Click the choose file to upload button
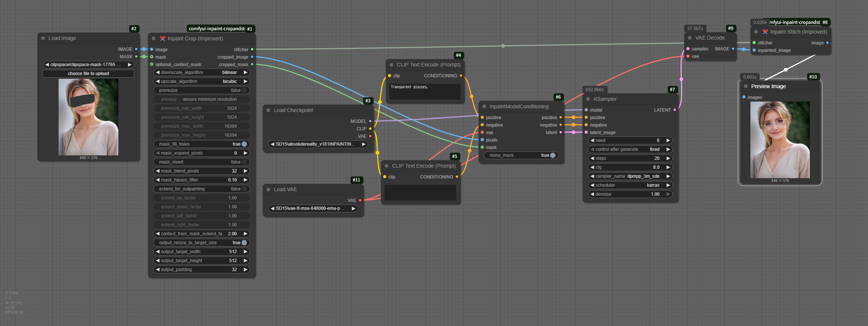868x326 pixels. click(88, 74)
